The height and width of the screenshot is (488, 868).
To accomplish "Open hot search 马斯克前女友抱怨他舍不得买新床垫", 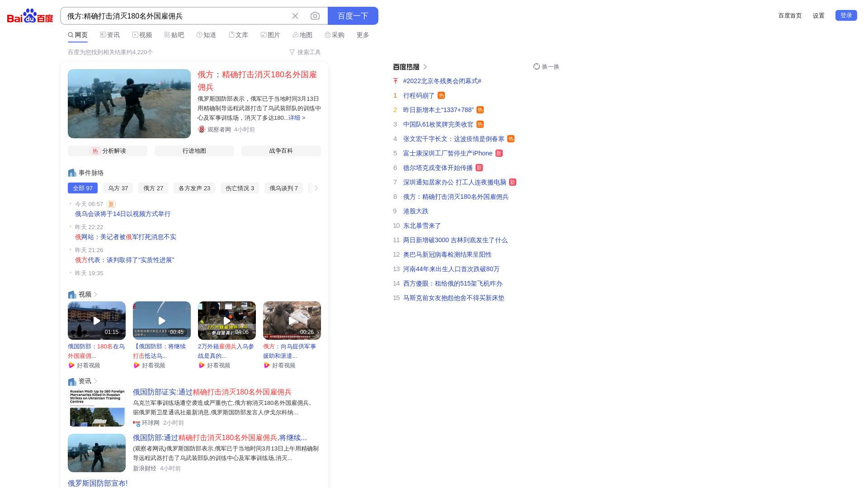I will [454, 298].
